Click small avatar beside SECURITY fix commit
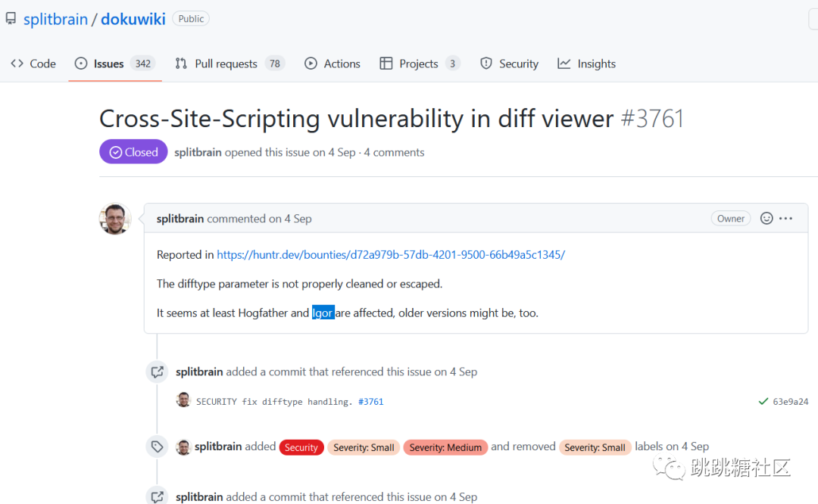The width and height of the screenshot is (818, 504). [183, 400]
